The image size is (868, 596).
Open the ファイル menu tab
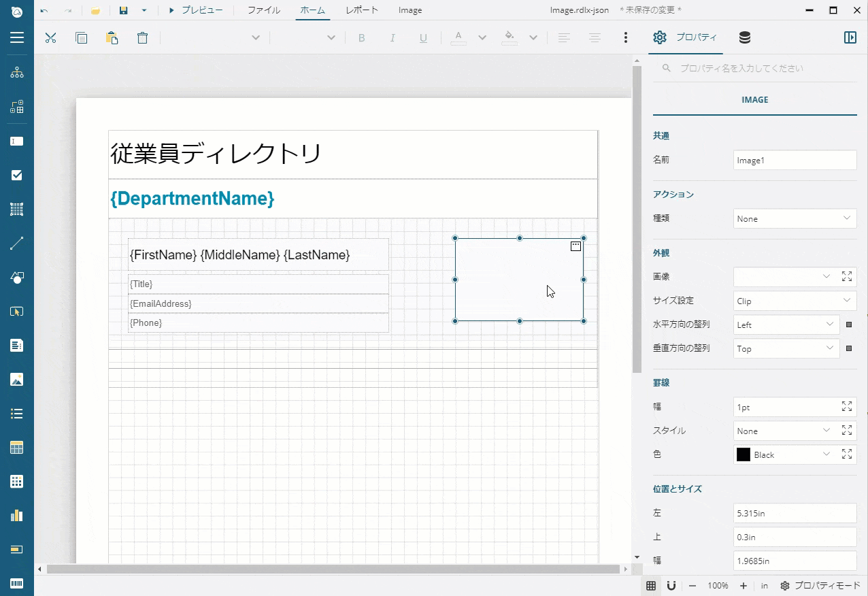pos(263,10)
